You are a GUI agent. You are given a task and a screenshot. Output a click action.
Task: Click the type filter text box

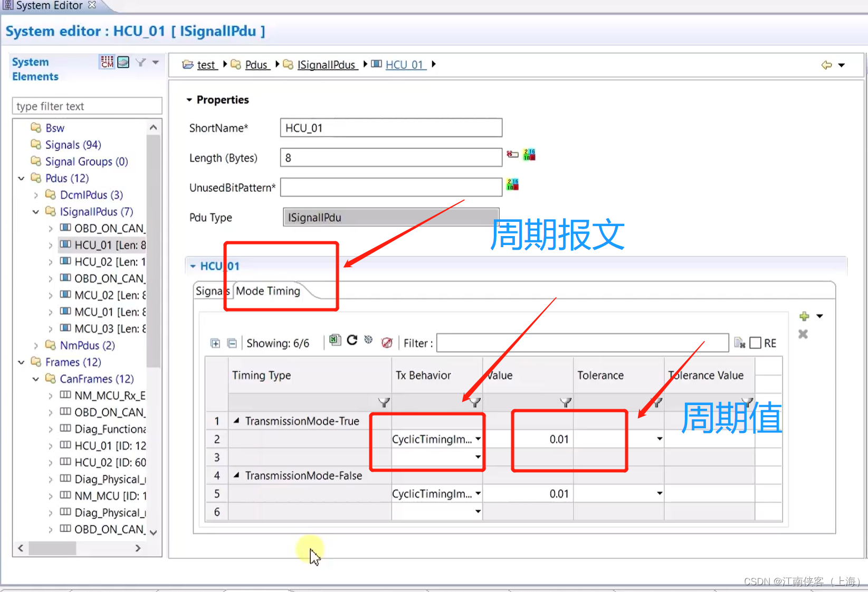point(87,106)
